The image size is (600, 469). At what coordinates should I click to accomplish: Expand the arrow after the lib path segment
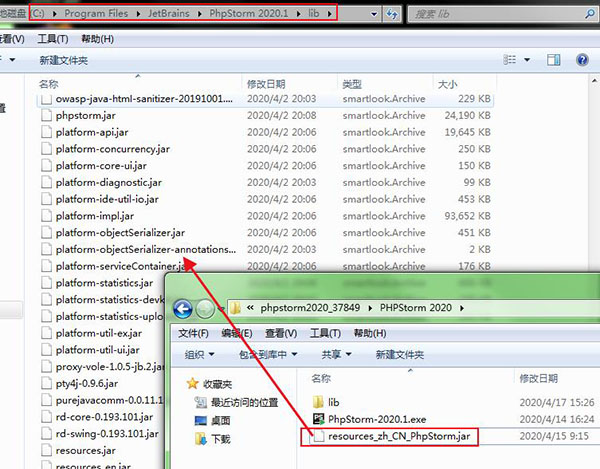click(329, 14)
